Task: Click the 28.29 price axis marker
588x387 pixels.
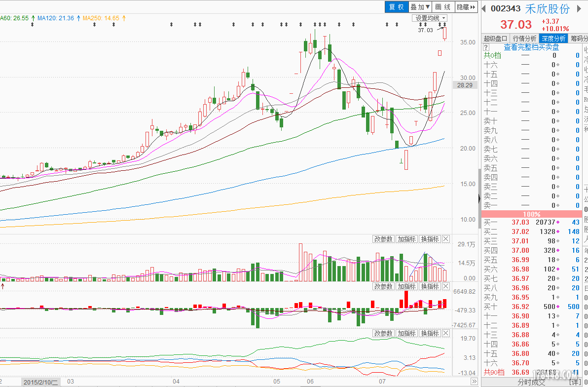Action: click(465, 85)
